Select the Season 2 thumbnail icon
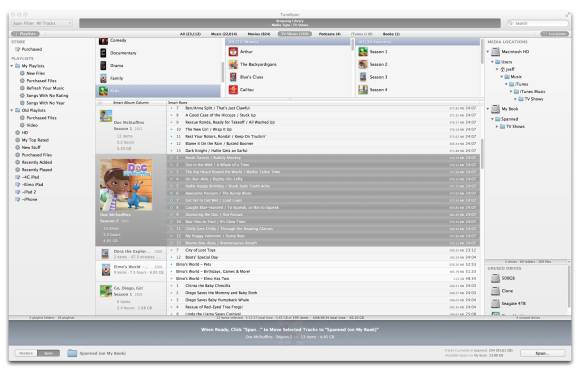Image resolution: width=580 pixels, height=372 pixels. (x=363, y=64)
